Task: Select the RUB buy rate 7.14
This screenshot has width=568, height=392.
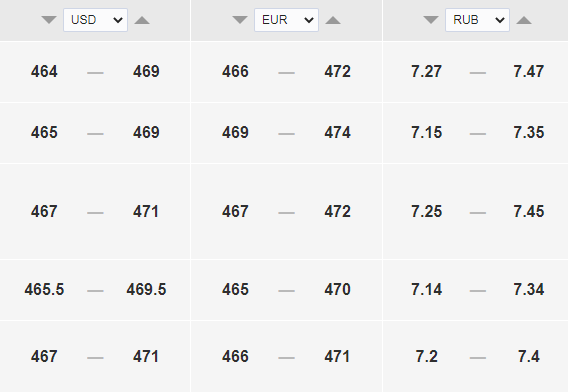Action: point(426,289)
